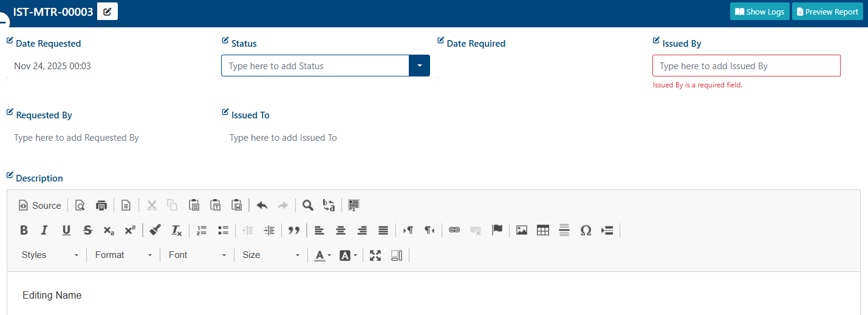Open the Font dropdown
This screenshot has width=868, height=315.
tap(197, 256)
